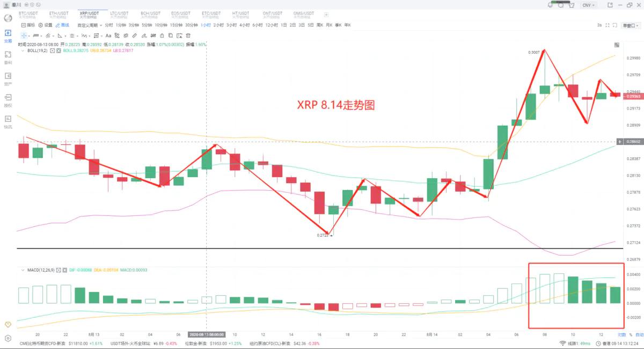Remove the MACD indicator via X box
Screen dimensions: 644x349
point(65,270)
